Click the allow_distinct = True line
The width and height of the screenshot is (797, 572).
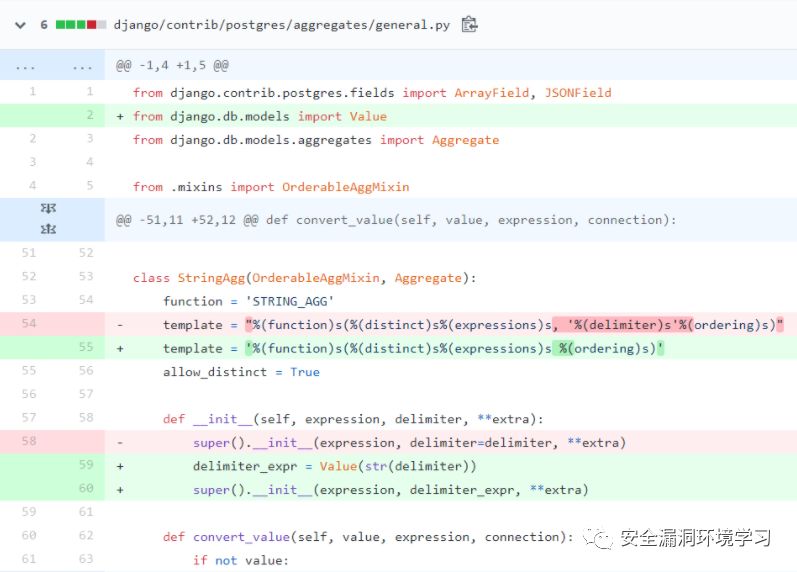point(241,372)
